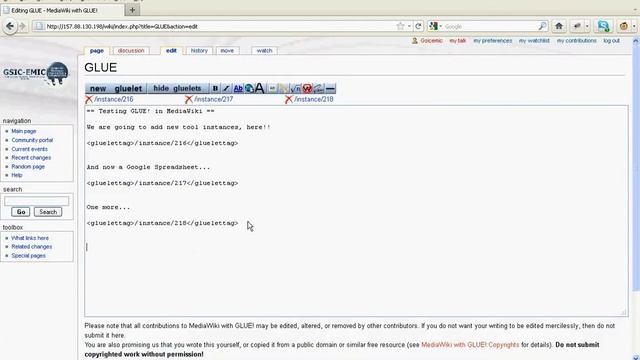Insert internal link with Ab icon

click(x=238, y=88)
